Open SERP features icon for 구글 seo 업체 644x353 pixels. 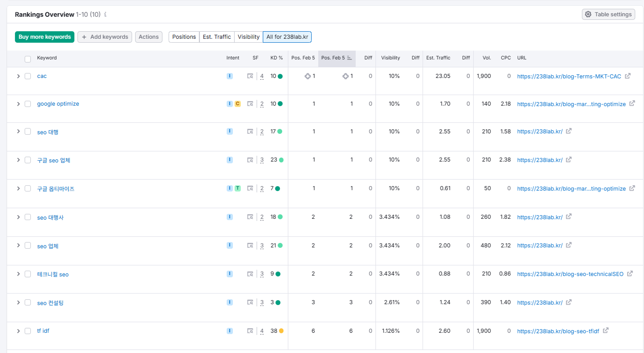(250, 160)
